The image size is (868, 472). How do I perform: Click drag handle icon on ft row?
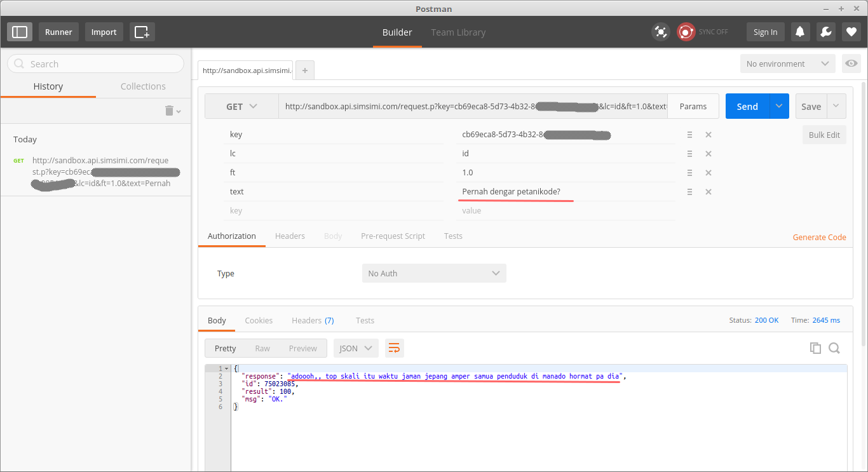tap(689, 173)
